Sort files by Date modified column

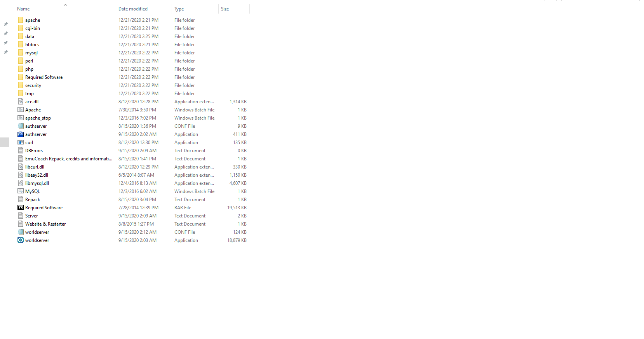pos(133,9)
